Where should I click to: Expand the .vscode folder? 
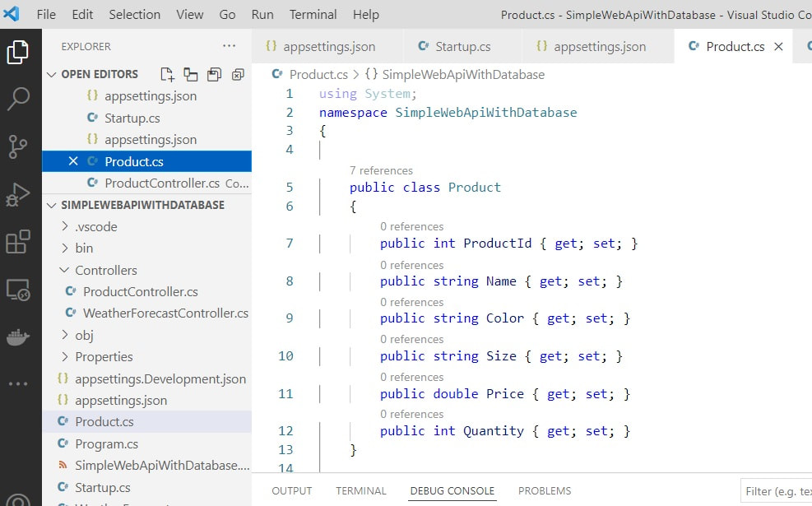pyautogui.click(x=64, y=226)
